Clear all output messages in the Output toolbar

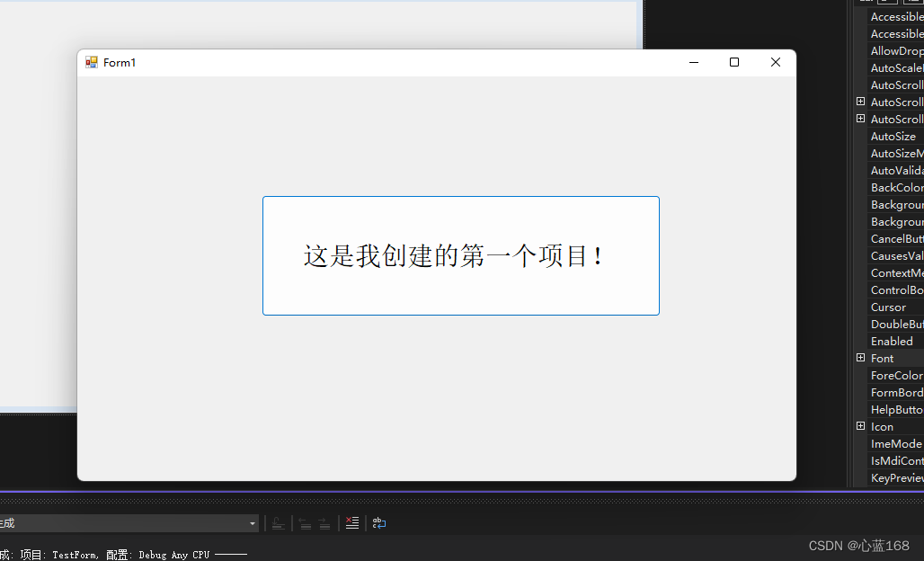pyautogui.click(x=352, y=523)
